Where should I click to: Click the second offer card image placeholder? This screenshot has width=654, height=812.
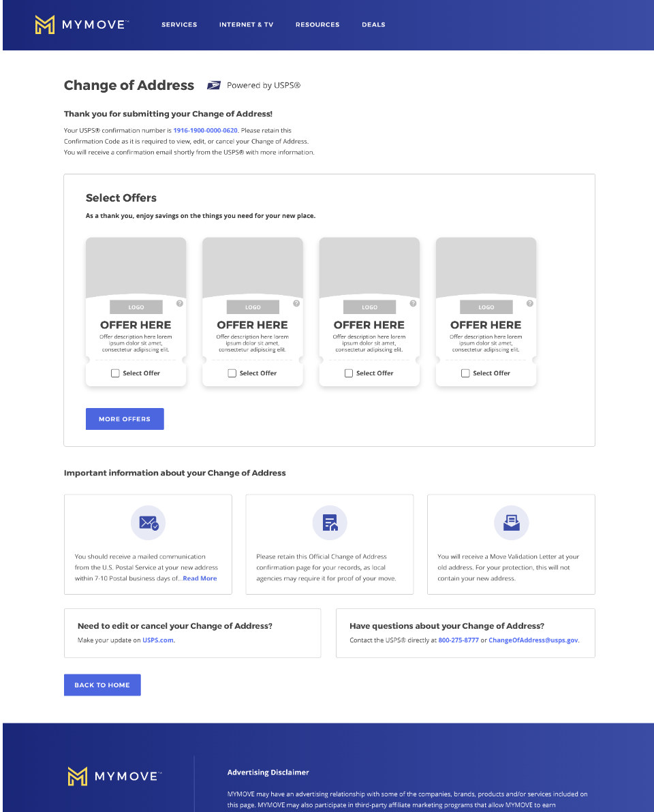click(x=253, y=267)
